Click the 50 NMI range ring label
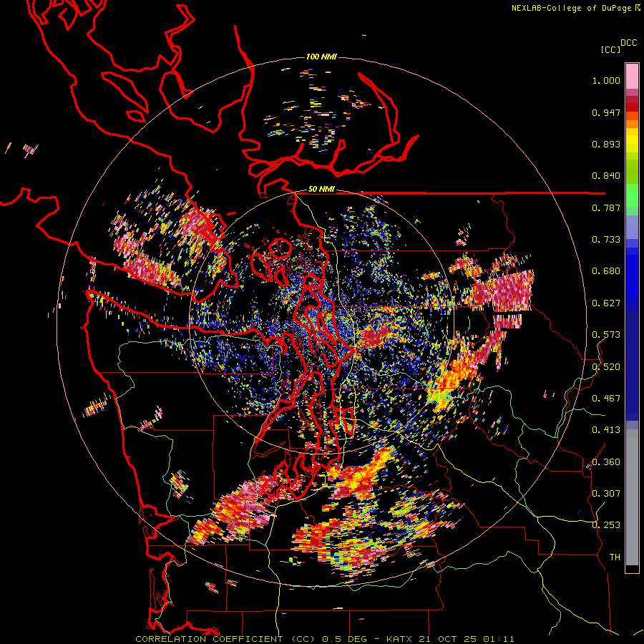Viewport: 644px width, 644px height. click(x=321, y=190)
